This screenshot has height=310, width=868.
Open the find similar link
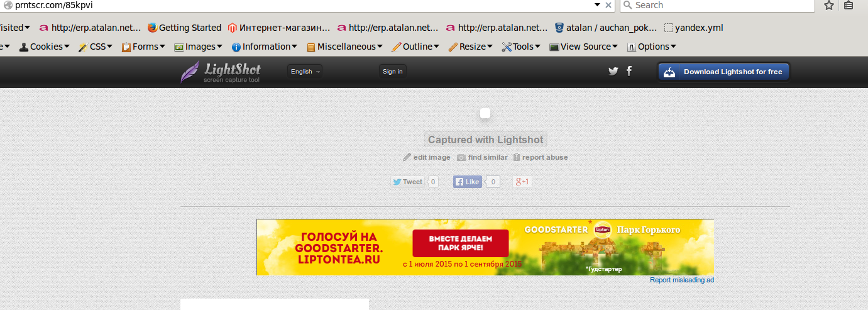pyautogui.click(x=482, y=157)
